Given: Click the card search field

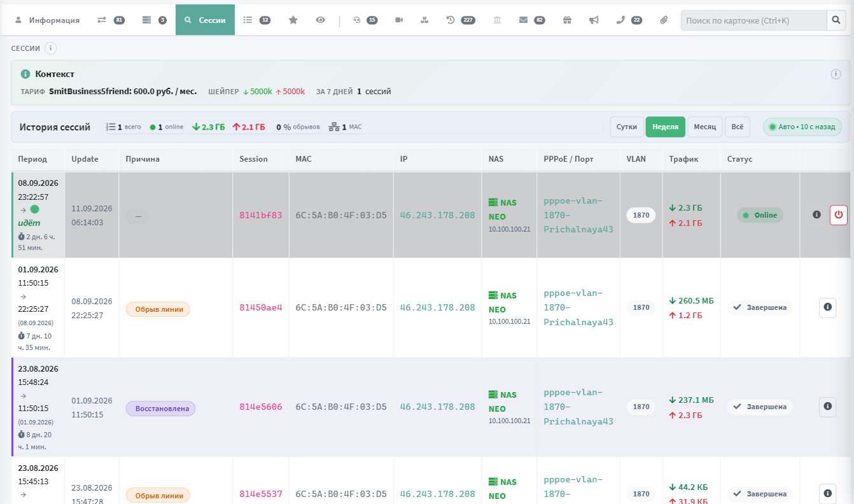Looking at the screenshot, I should [x=753, y=20].
